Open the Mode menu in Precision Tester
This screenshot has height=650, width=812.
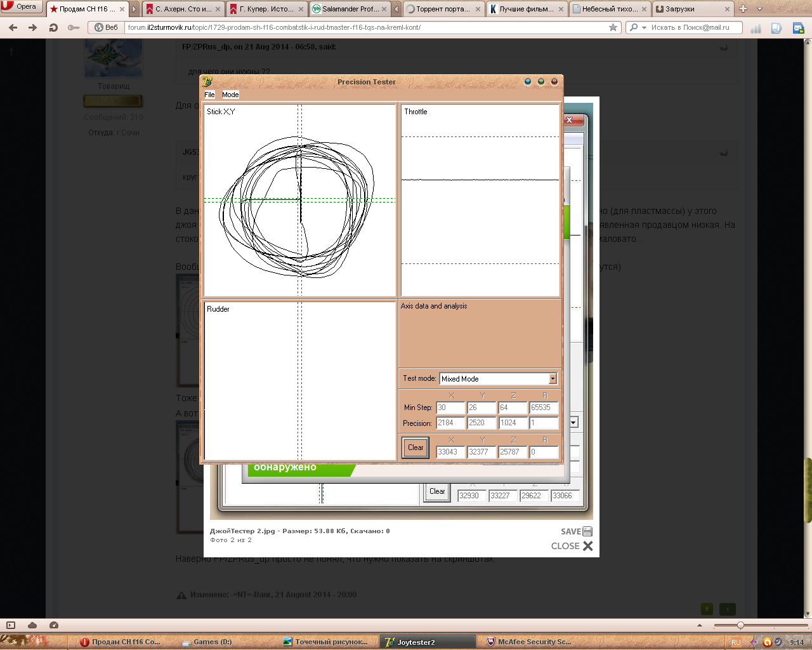coord(230,95)
